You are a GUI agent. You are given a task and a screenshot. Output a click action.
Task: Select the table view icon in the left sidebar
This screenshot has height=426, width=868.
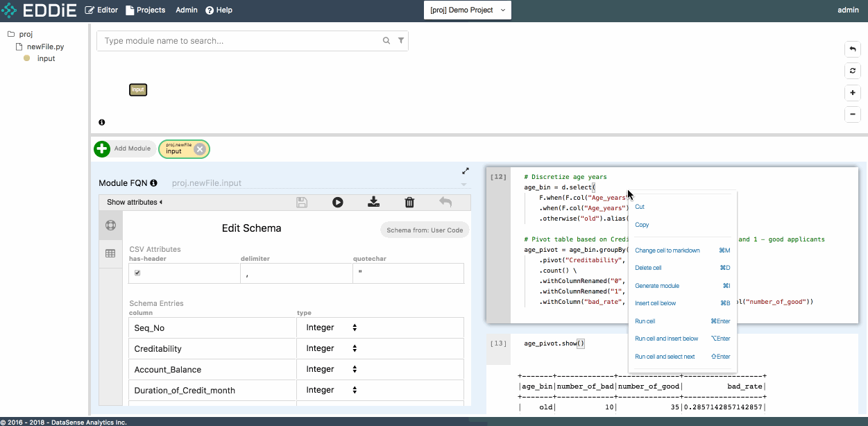110,253
